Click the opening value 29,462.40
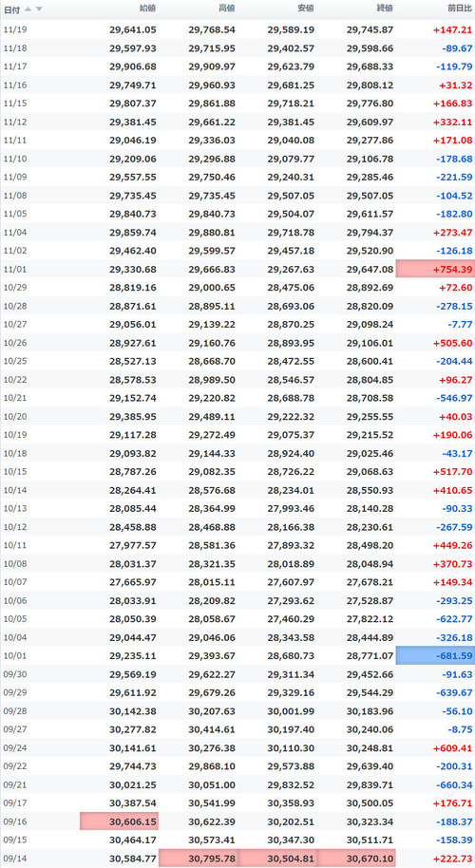The image size is (475, 868). pyautogui.click(x=133, y=251)
